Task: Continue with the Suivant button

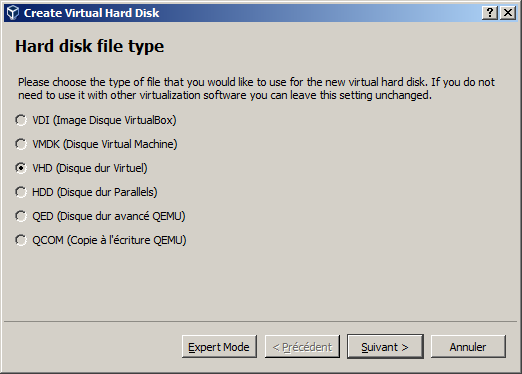Action: click(x=385, y=347)
